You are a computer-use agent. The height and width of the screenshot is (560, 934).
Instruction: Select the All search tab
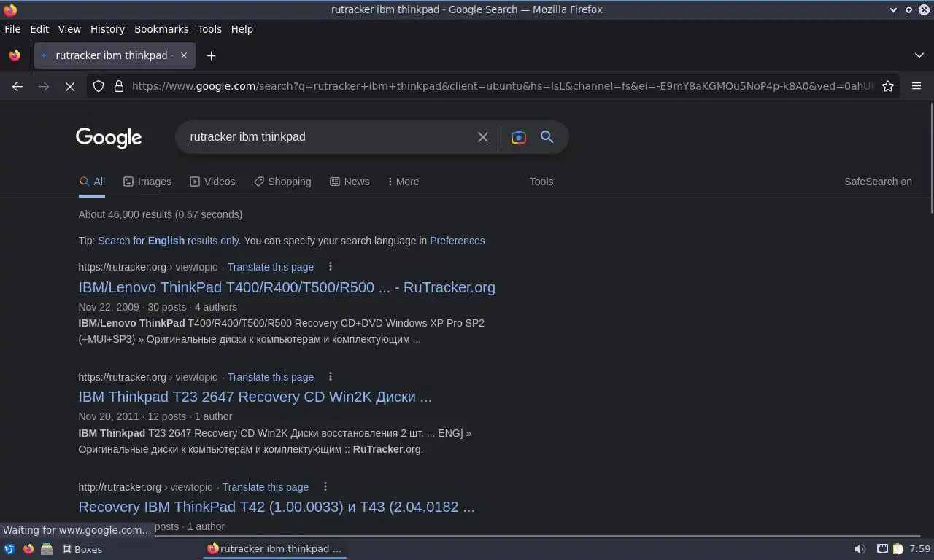(92, 182)
